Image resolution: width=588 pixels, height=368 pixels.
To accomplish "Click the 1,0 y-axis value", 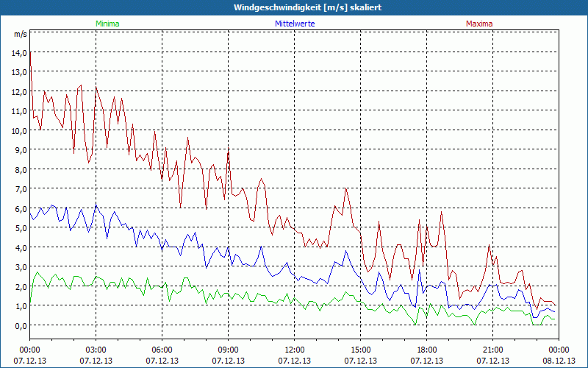I will [x=21, y=306].
